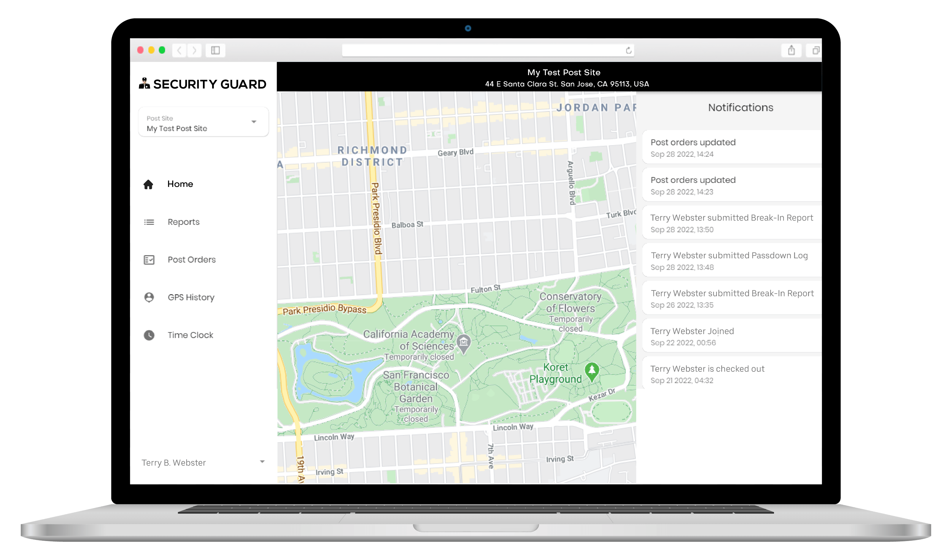The width and height of the screenshot is (952, 560).
Task: Click the browser back arrow
Action: pyautogui.click(x=179, y=50)
